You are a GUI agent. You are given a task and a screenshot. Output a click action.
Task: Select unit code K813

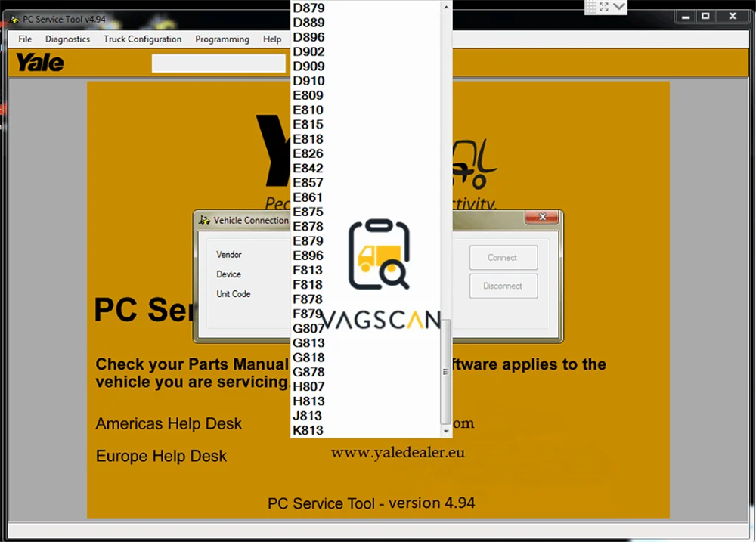[x=365, y=430]
